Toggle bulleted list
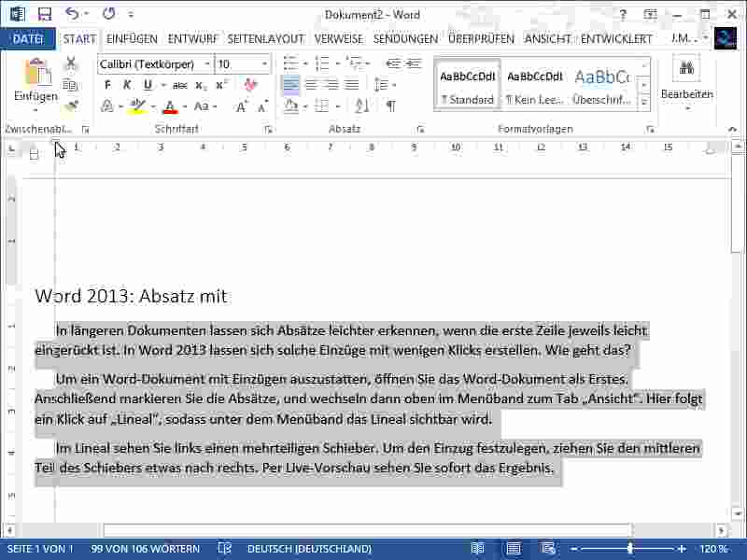747x560 pixels. coord(290,63)
